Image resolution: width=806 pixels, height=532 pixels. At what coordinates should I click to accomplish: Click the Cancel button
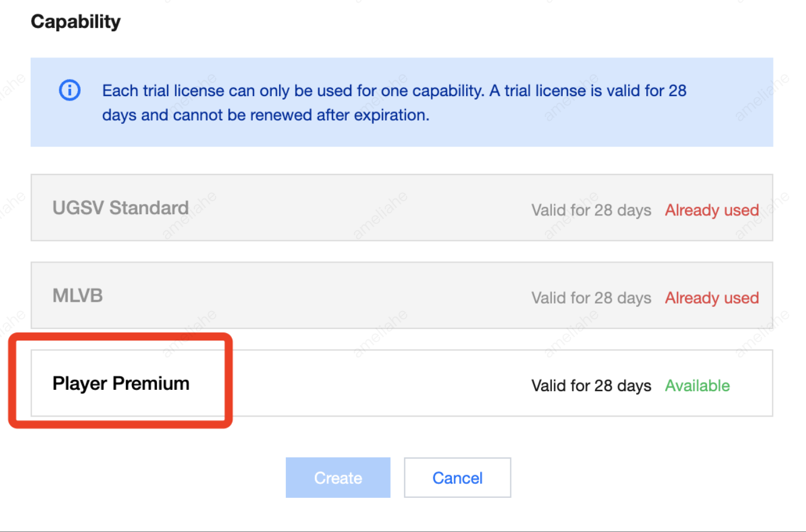[x=457, y=478]
